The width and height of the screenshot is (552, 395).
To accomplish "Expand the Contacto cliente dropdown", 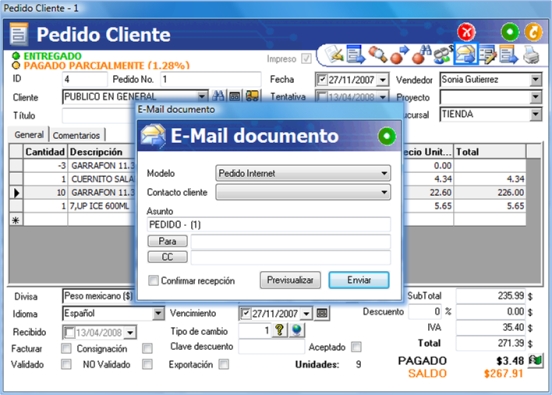I will [x=303, y=192].
